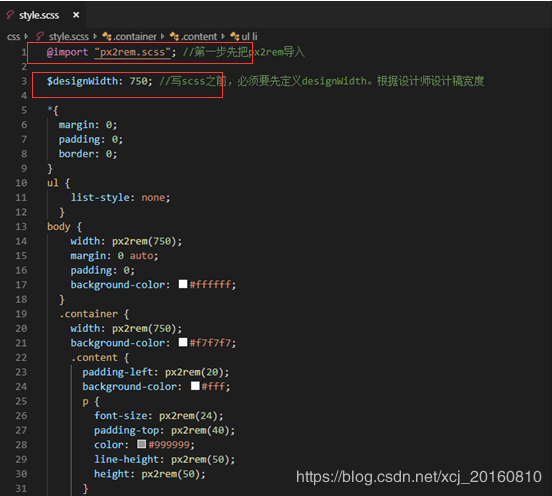Click the Sass icon on style.scss tab

10,15
